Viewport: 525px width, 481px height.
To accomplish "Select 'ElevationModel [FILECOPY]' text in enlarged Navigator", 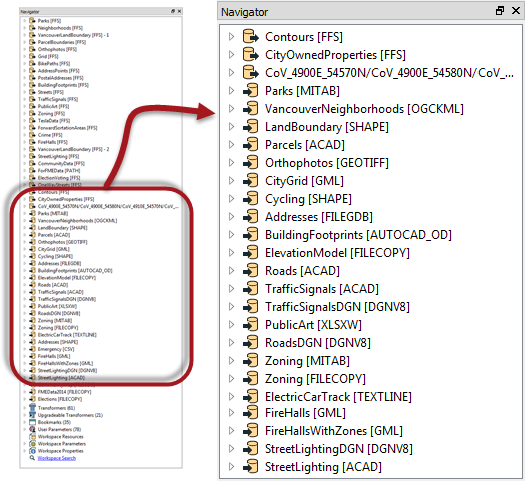I will click(337, 253).
